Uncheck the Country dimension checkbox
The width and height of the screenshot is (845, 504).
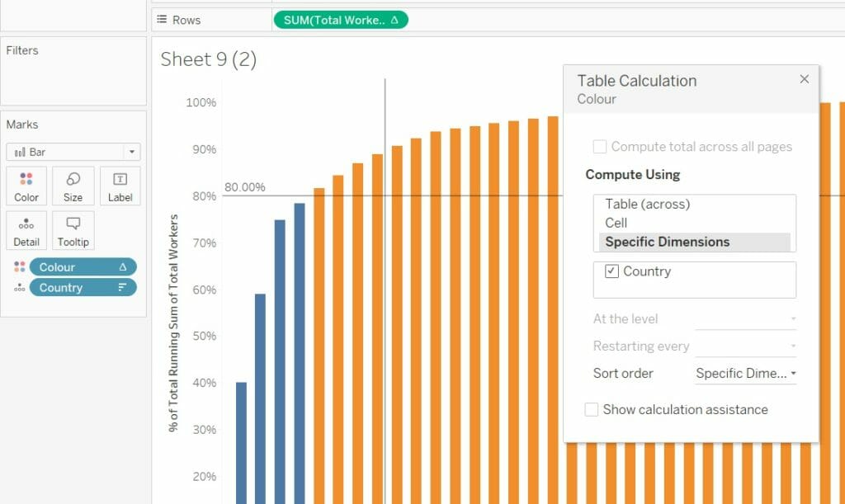point(612,271)
